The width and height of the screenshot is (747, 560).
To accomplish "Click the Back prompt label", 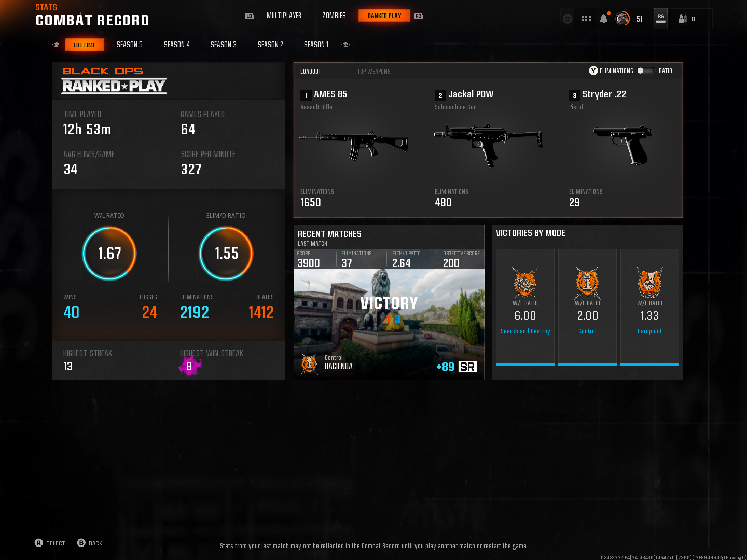I will pos(95,543).
